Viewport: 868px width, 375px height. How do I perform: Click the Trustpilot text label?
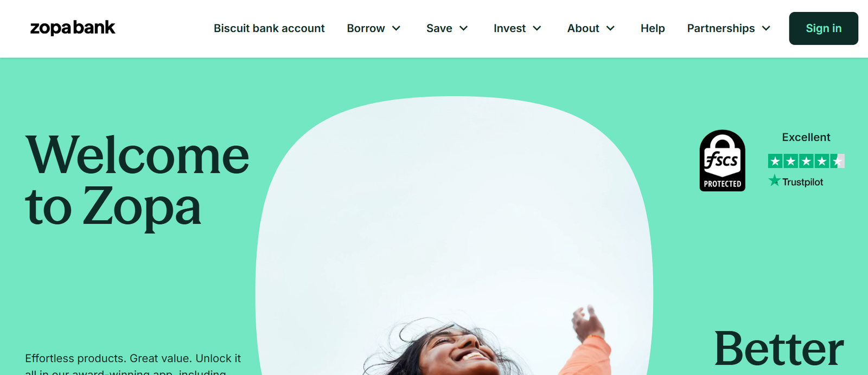coord(802,182)
